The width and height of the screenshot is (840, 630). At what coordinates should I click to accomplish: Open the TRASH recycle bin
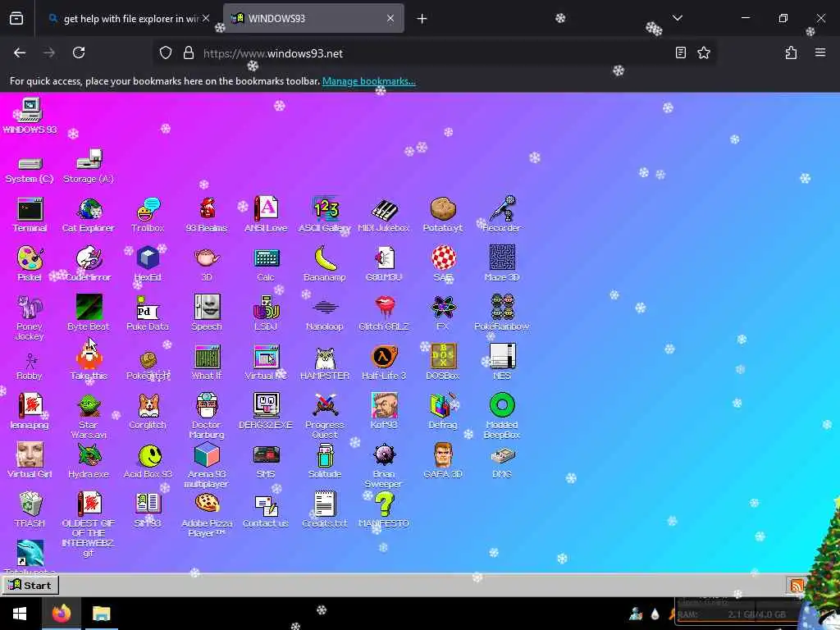click(x=30, y=510)
